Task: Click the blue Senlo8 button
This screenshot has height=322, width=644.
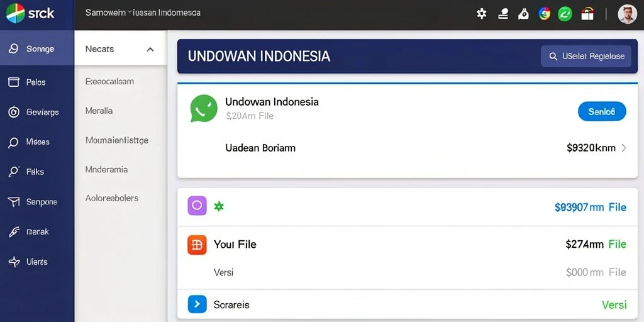Action: [602, 111]
